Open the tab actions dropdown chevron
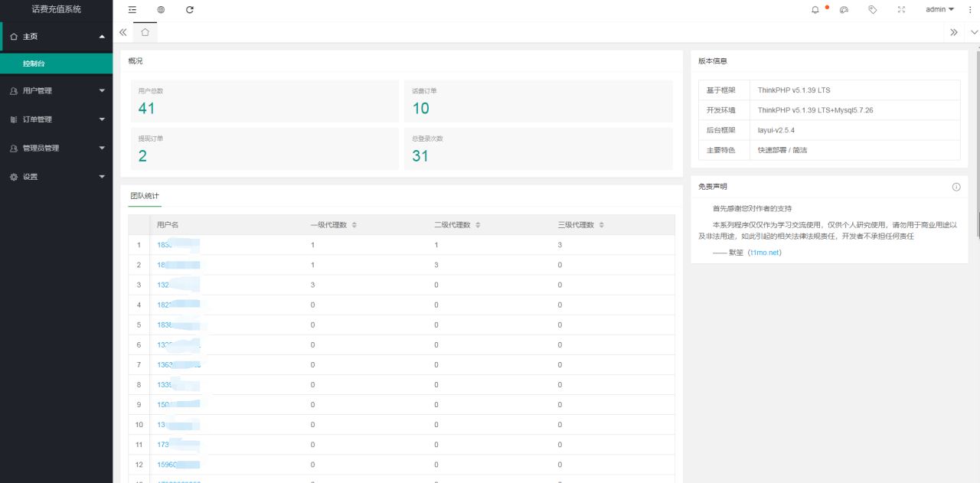980x483 pixels. pos(974,32)
